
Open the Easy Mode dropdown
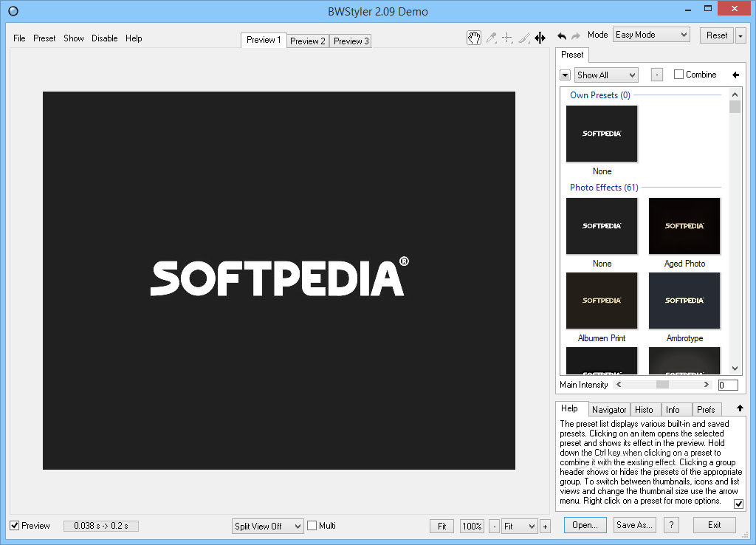point(651,35)
